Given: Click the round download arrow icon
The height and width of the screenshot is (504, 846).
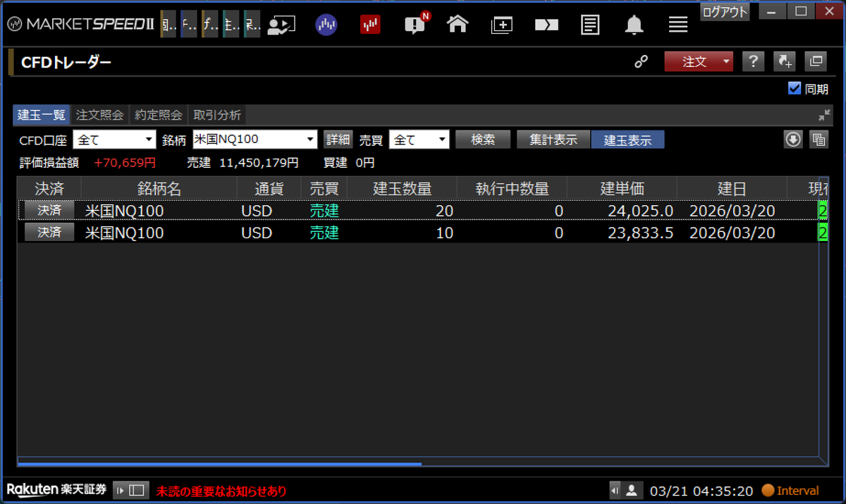Looking at the screenshot, I should [793, 140].
